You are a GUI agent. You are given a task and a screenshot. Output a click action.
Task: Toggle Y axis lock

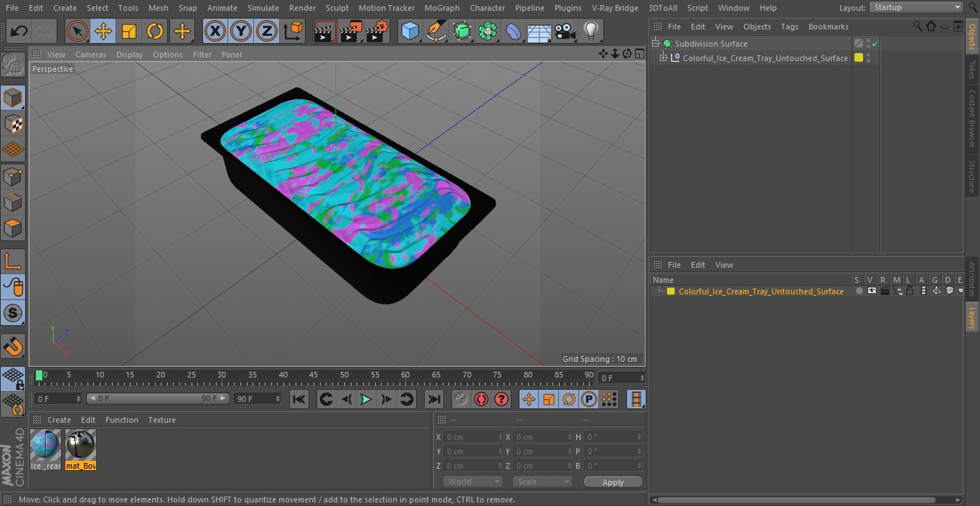click(241, 31)
